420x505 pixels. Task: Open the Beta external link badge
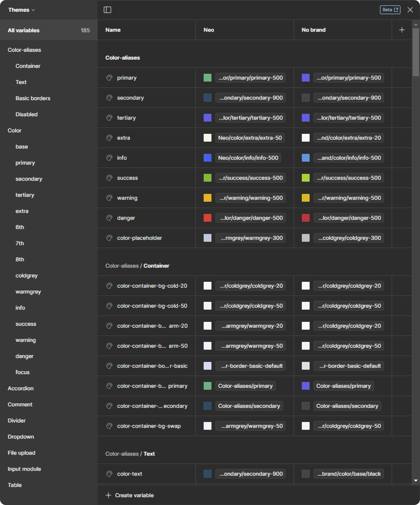pos(390,10)
